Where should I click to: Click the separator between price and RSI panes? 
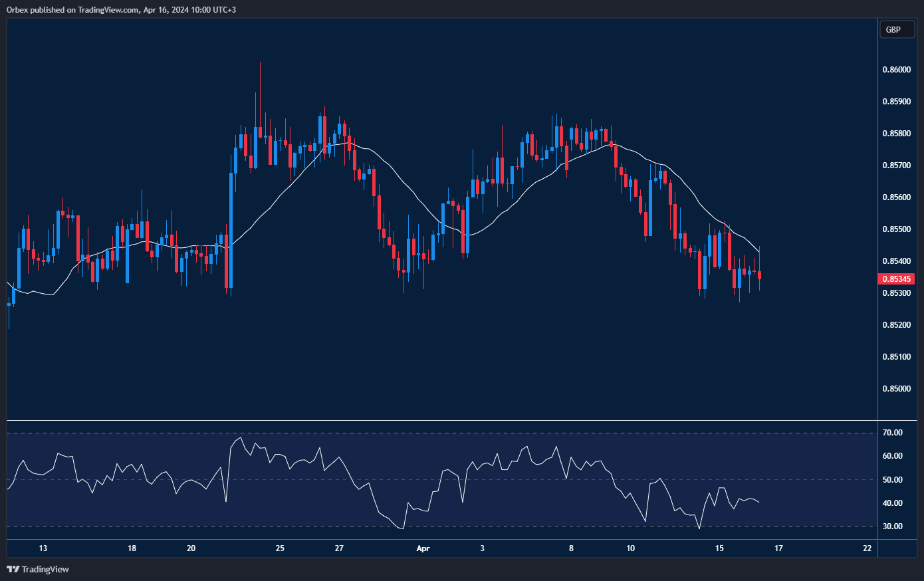click(442, 421)
